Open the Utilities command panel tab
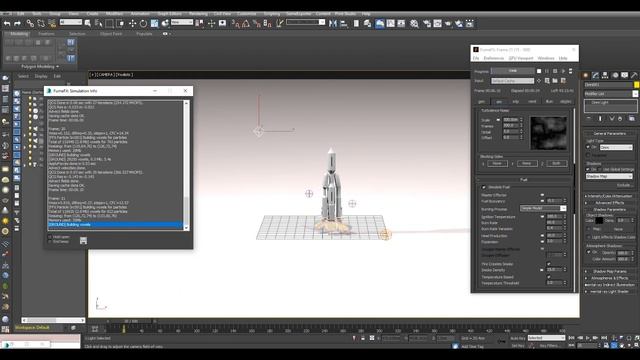This screenshot has height=360, width=640. point(634,75)
